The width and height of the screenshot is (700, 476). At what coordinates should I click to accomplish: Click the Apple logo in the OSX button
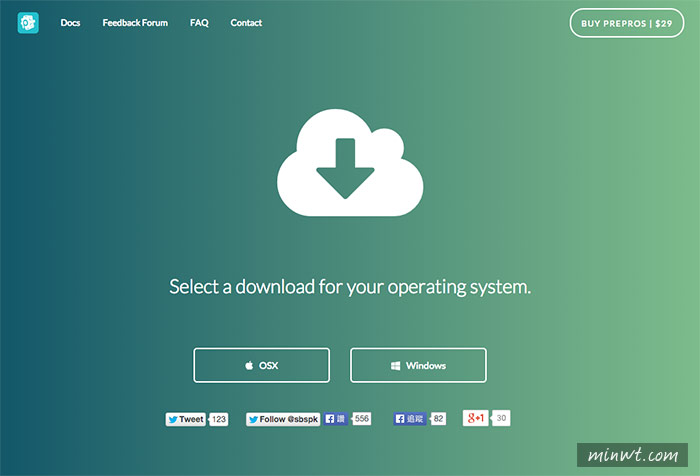[249, 365]
